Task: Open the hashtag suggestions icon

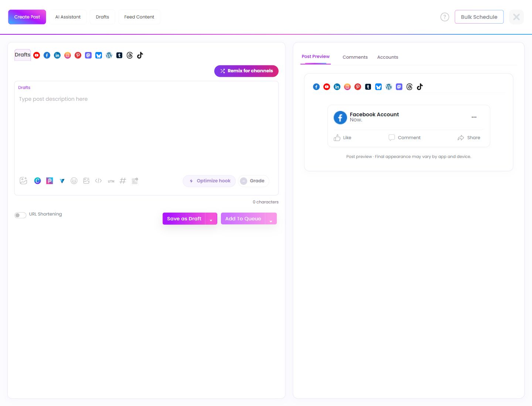Action: (x=123, y=181)
